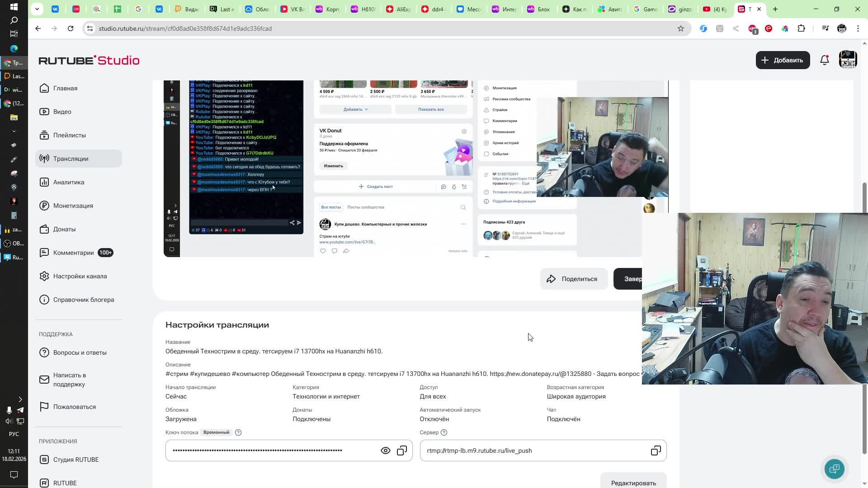Open the support chat widget icon
The height and width of the screenshot is (488, 868).
tap(834, 469)
